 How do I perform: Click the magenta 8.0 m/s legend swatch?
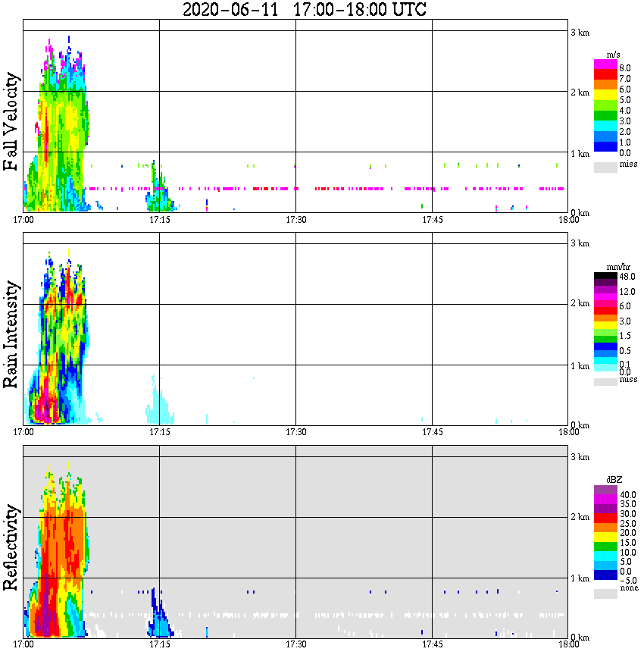click(605, 64)
